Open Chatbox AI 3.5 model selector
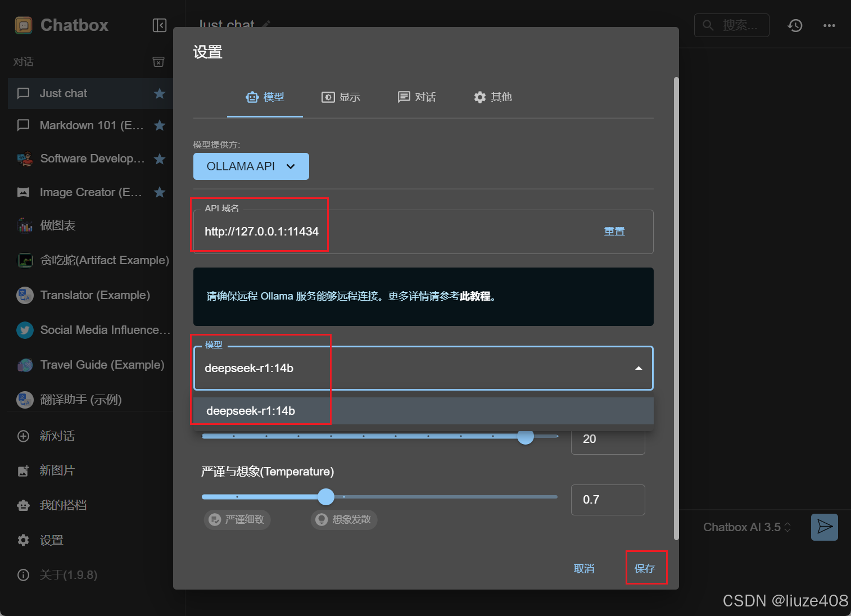 click(x=747, y=527)
